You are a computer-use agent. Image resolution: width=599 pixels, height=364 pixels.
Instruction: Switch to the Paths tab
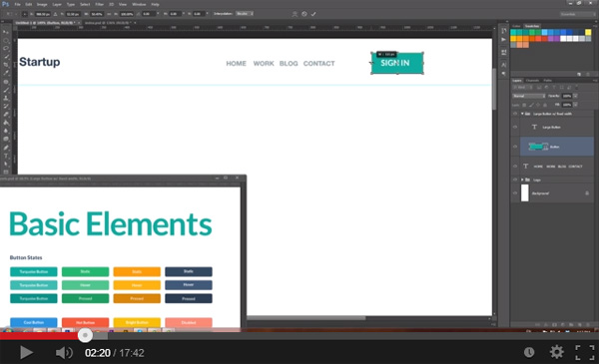click(547, 81)
